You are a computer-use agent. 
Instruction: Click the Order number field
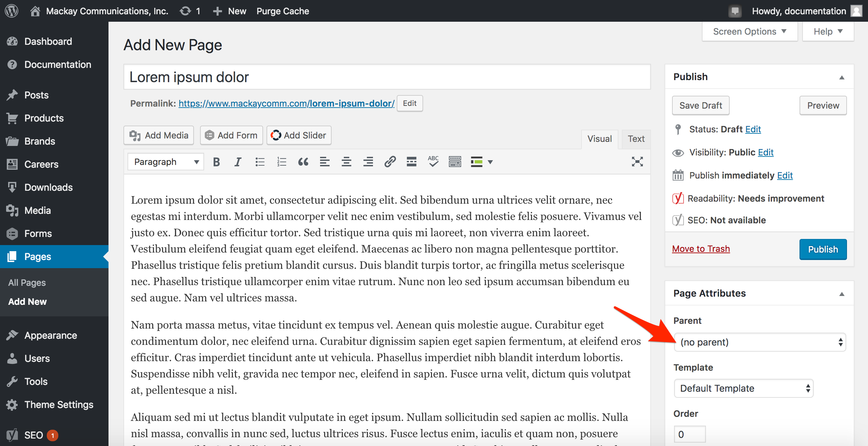click(690, 434)
